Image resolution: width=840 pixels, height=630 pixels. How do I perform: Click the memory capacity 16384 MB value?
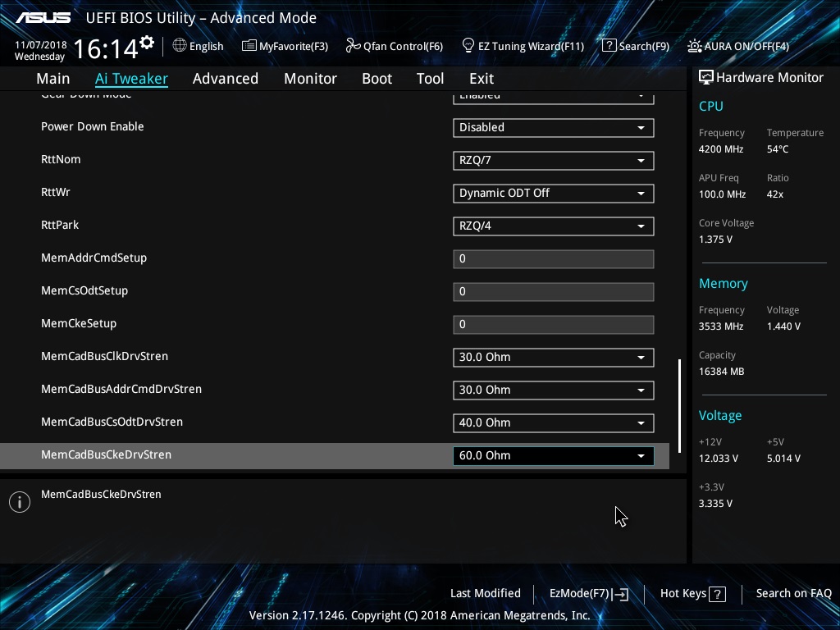(x=722, y=372)
